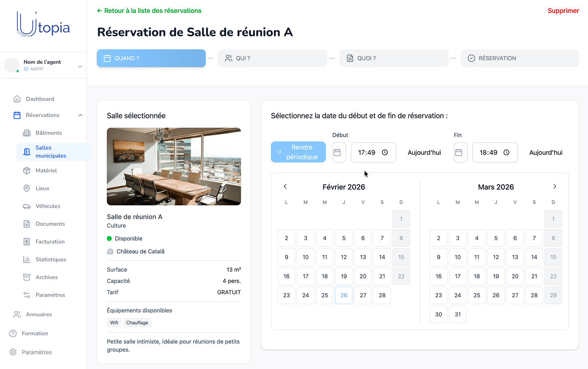Switch to the QUI? step
The width and height of the screenshot is (588, 369).
click(272, 58)
